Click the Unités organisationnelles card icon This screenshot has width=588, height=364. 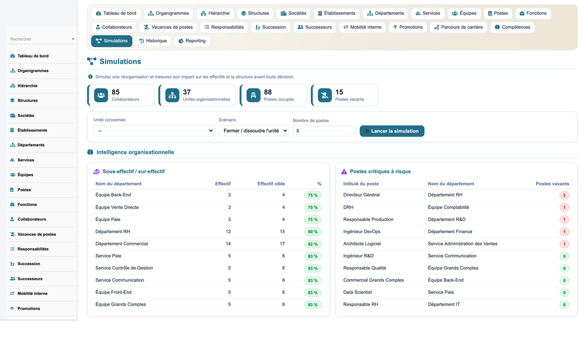point(172,96)
